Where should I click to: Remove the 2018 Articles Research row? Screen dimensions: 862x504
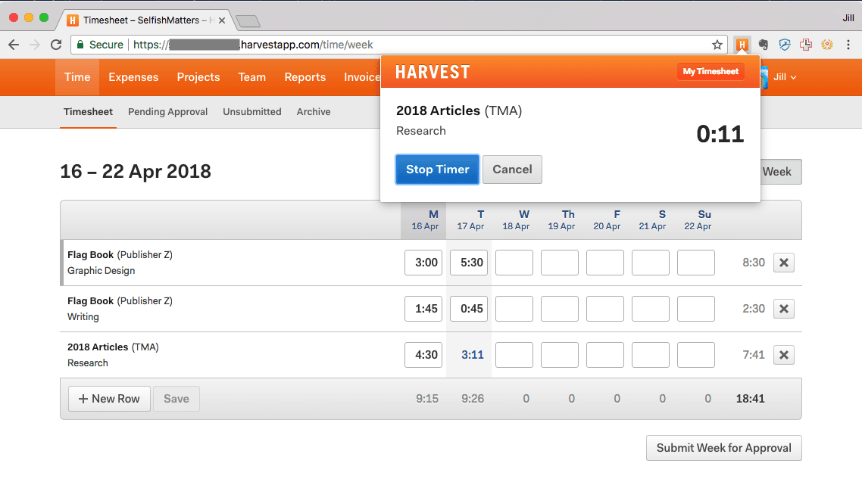tap(783, 355)
